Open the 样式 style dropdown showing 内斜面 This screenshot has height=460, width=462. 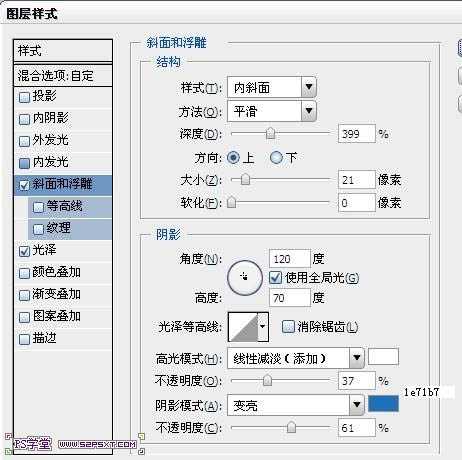coord(272,87)
